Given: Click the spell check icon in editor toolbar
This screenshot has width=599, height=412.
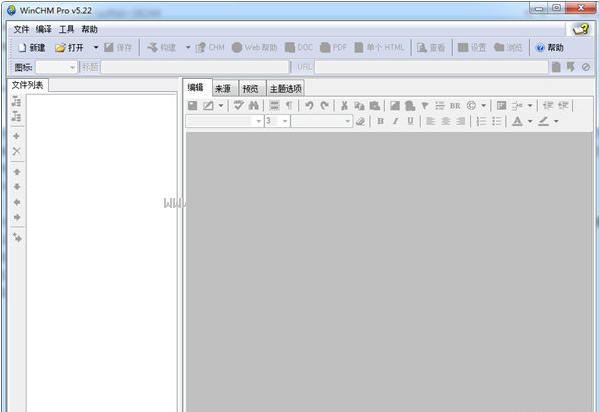Looking at the screenshot, I should pos(239,105).
